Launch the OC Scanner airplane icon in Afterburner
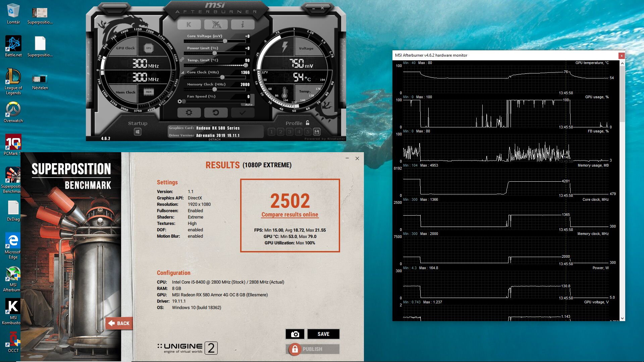The height and width of the screenshot is (362, 644). coord(216,24)
